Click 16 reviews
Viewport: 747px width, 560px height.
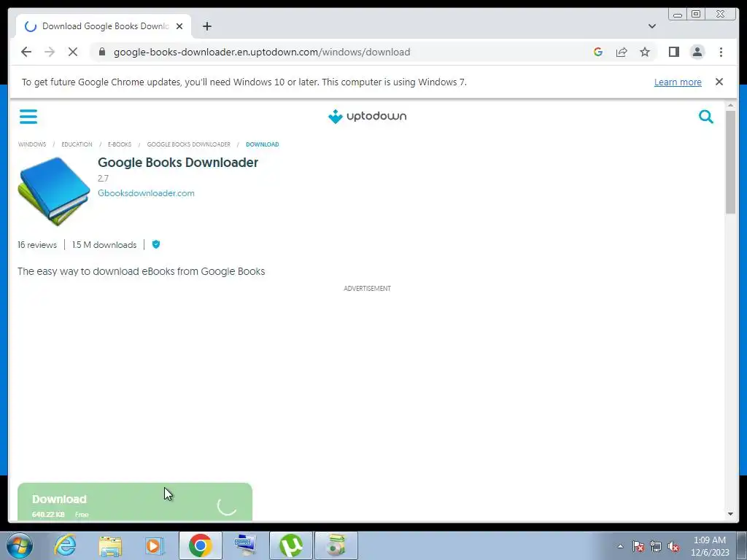37,245
